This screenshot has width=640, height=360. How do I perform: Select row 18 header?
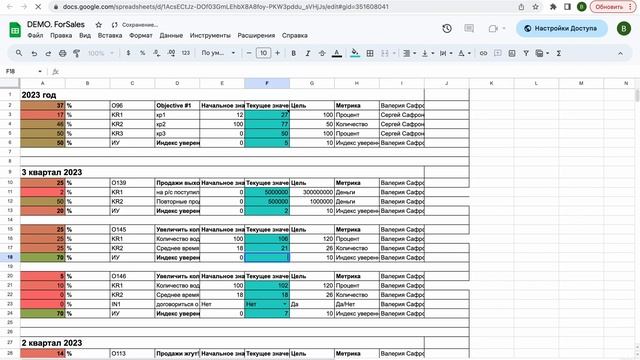(x=10, y=258)
